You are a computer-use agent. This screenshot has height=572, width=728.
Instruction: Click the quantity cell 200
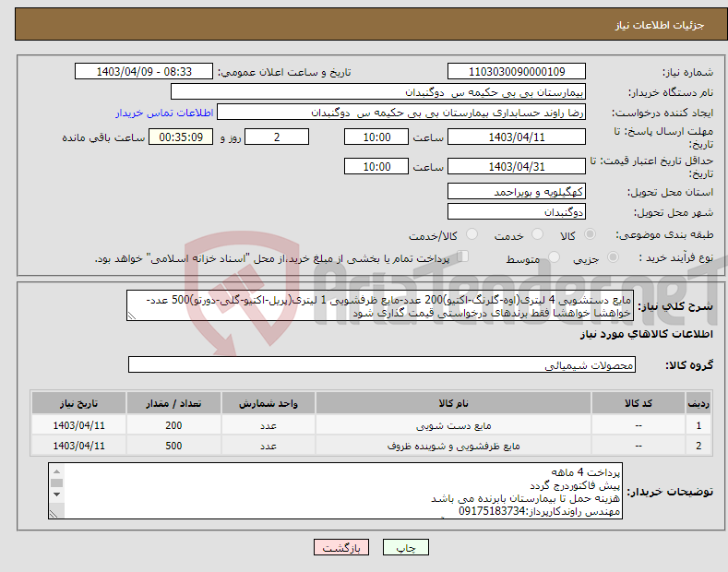pyautogui.click(x=173, y=425)
